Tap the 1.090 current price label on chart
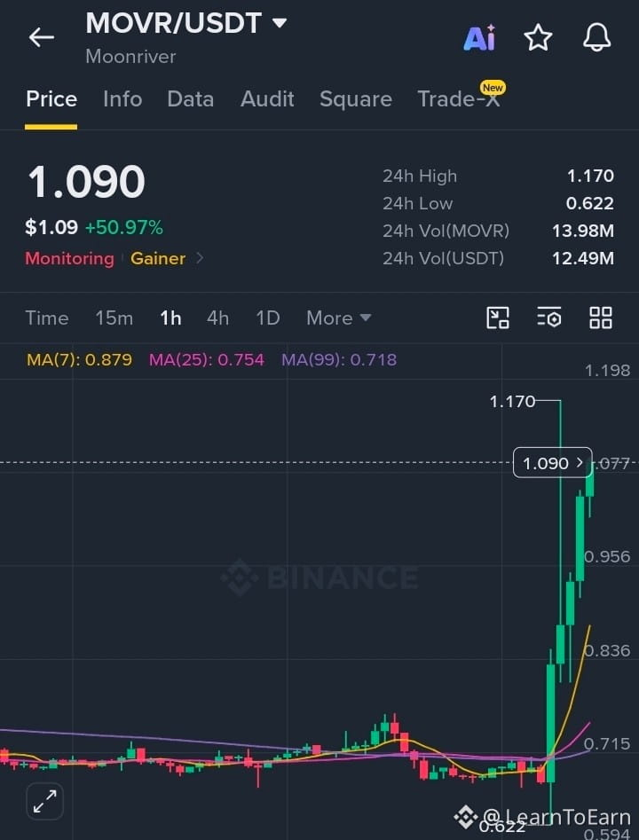Screen dimensions: 639x840 pyautogui.click(x=553, y=462)
